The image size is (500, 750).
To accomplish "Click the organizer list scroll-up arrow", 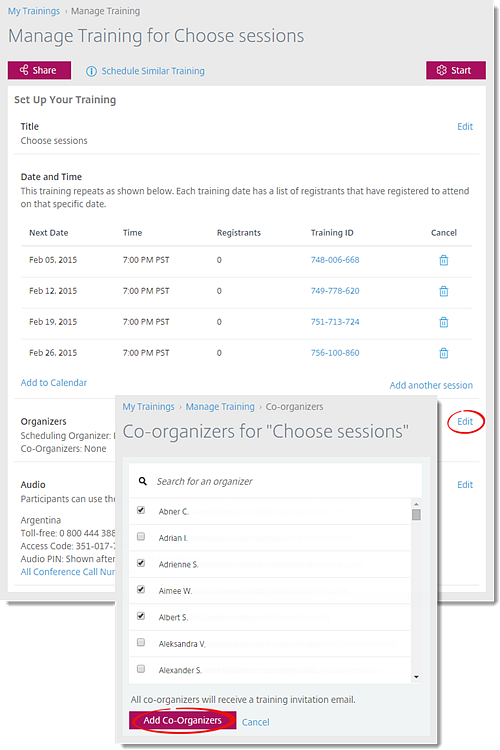I will [x=416, y=504].
